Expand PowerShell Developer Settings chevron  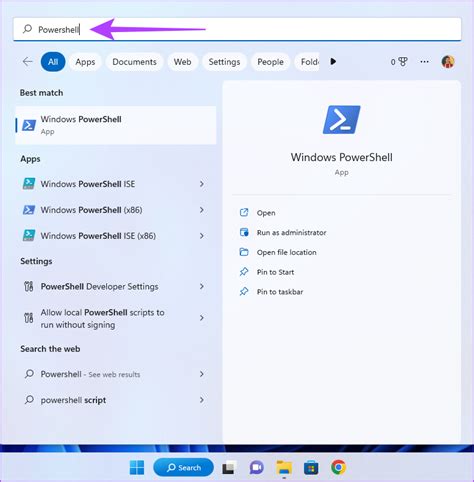pyautogui.click(x=202, y=286)
